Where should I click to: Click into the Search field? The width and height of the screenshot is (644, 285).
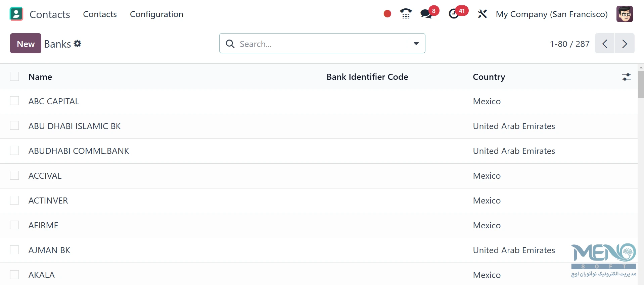(322, 44)
